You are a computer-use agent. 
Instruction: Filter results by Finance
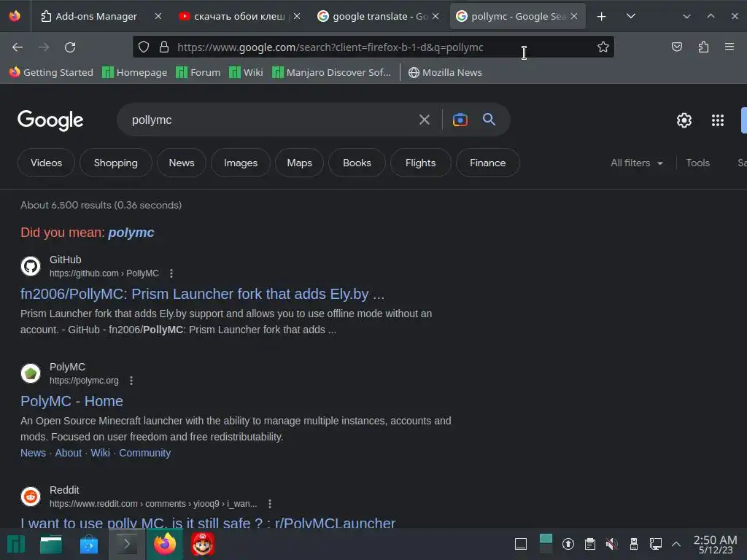(487, 163)
